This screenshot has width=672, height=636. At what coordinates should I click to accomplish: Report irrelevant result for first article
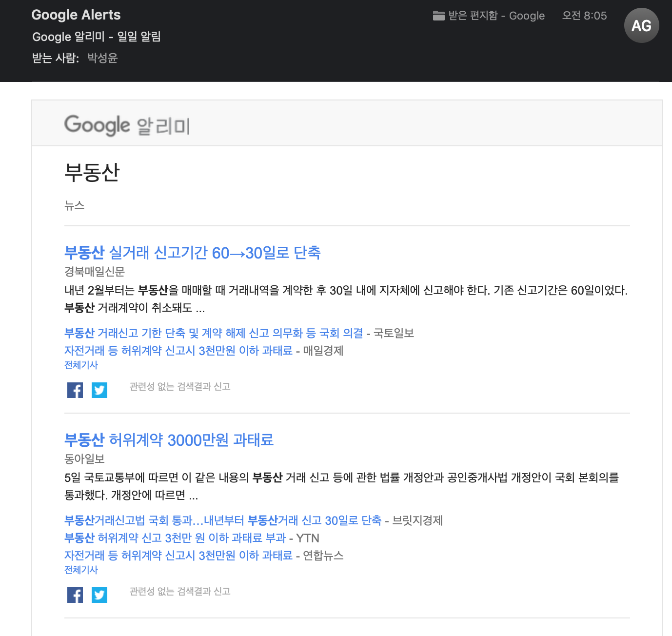click(180, 386)
